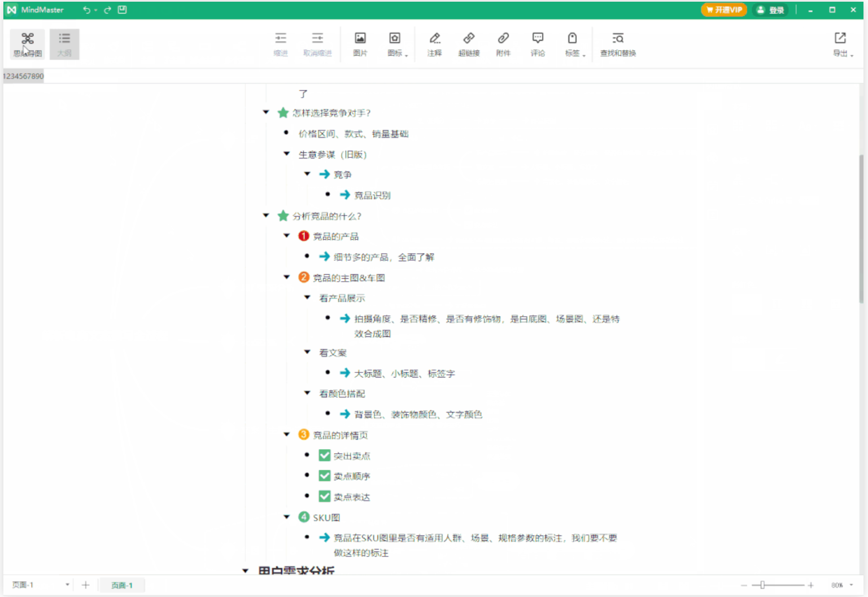Toggle the checkbox beside 卖点顺序
The width and height of the screenshot is (868, 597).
324,476
